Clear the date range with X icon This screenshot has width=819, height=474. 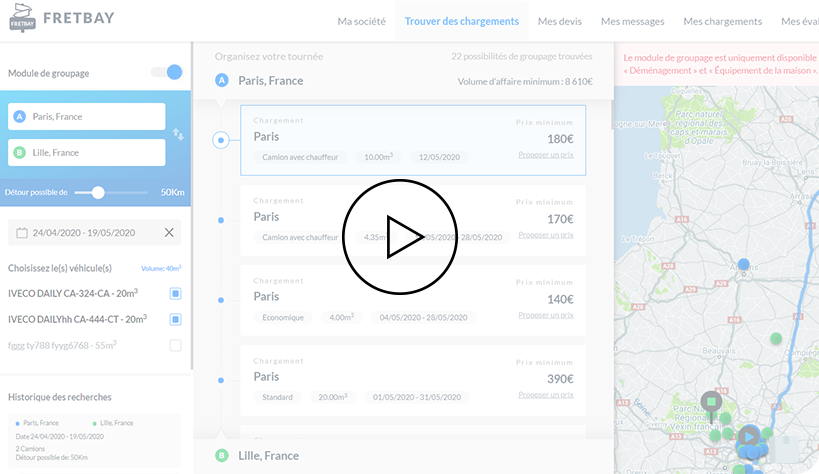[169, 233]
